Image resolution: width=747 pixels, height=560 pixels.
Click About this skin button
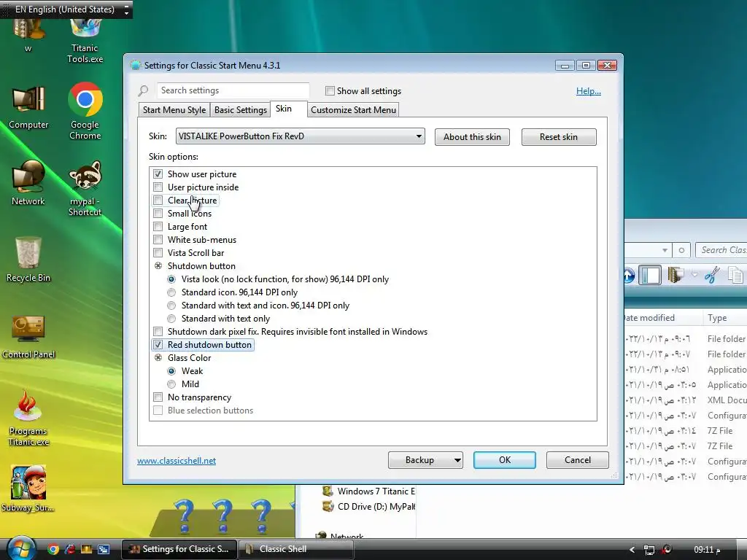tap(472, 137)
